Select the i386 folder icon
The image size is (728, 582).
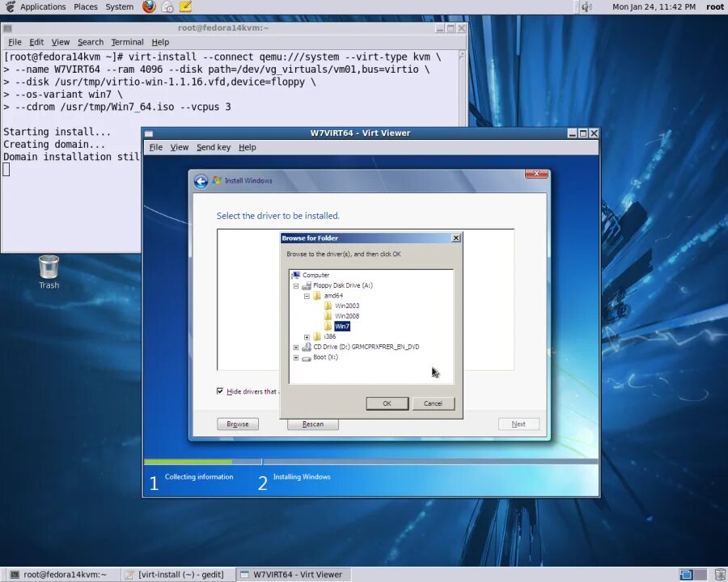point(317,336)
